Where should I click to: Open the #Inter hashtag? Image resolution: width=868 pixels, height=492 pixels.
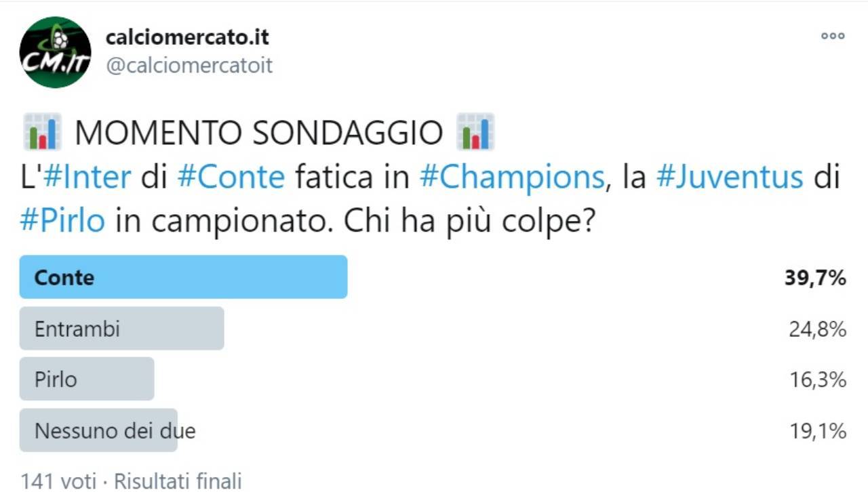click(x=87, y=178)
